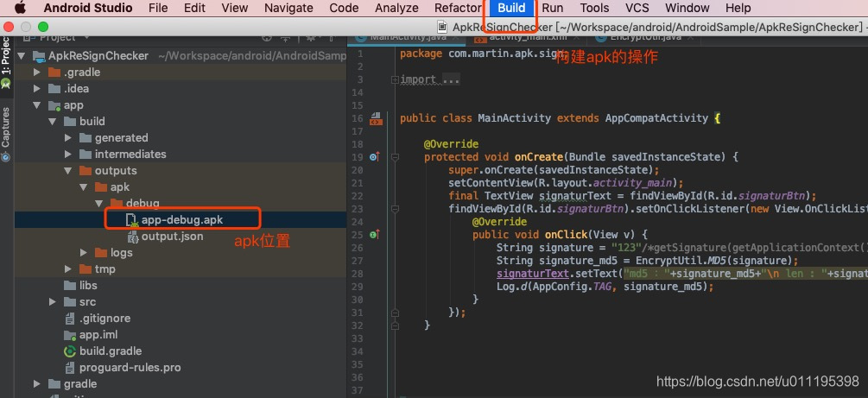Open the Tools menu
The width and height of the screenshot is (868, 398).
click(594, 8)
